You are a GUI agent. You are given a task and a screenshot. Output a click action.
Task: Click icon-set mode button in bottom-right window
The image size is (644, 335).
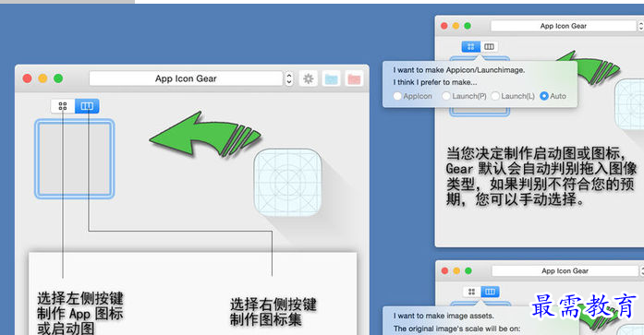[x=490, y=292]
